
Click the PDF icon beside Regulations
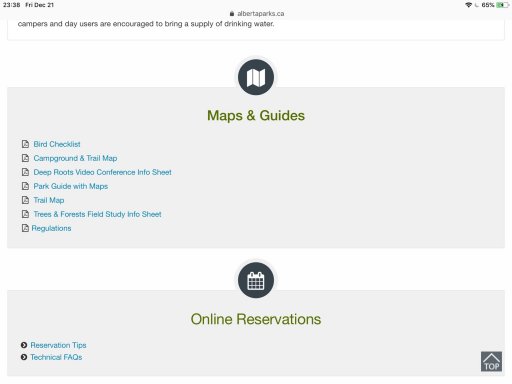click(x=25, y=228)
